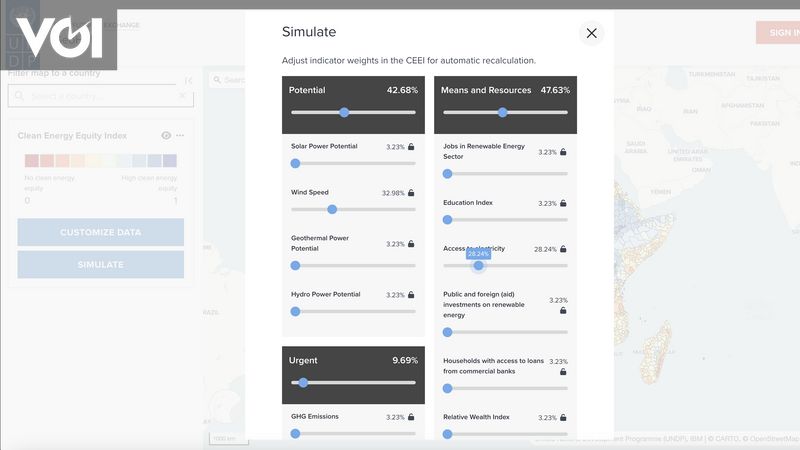Screen dimensions: 800x450
Task: Click the Customize Data button
Action: pos(101,232)
